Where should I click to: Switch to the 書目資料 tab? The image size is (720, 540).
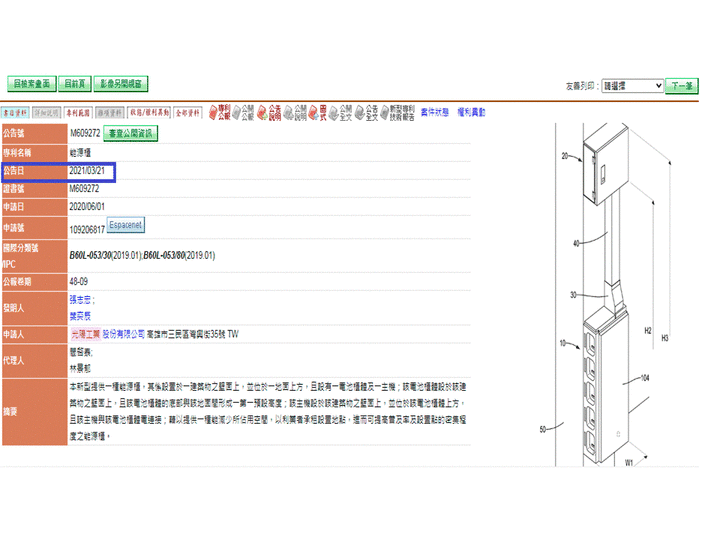15,112
